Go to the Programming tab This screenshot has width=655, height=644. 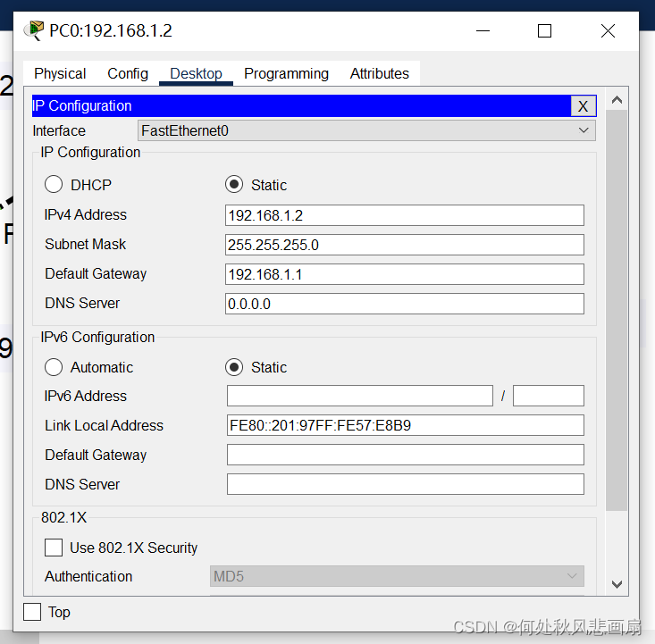tap(286, 73)
